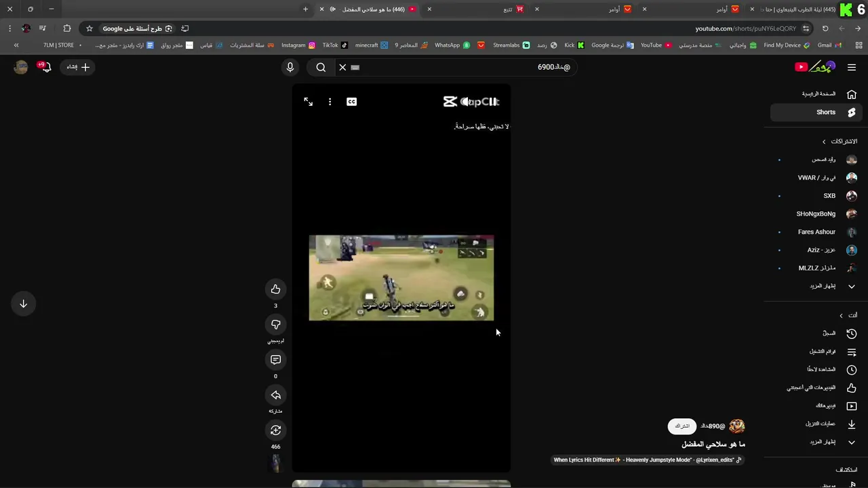Open the notifications bell
Viewport: 868px width, 488px height.
click(x=45, y=67)
